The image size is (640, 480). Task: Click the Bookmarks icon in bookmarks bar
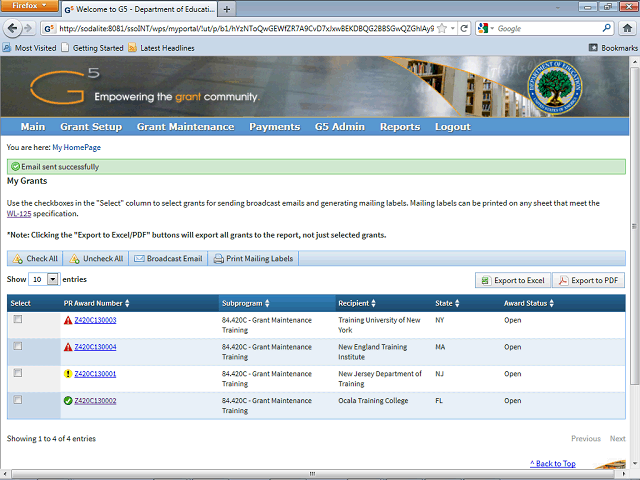coord(593,48)
